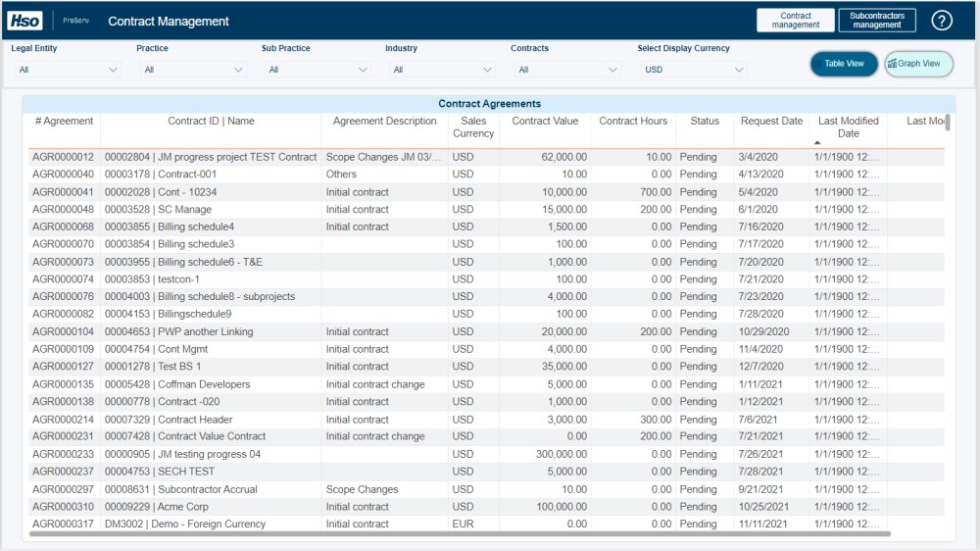The width and height of the screenshot is (980, 551).
Task: Click 'Others' agreement description
Action: pyautogui.click(x=341, y=175)
